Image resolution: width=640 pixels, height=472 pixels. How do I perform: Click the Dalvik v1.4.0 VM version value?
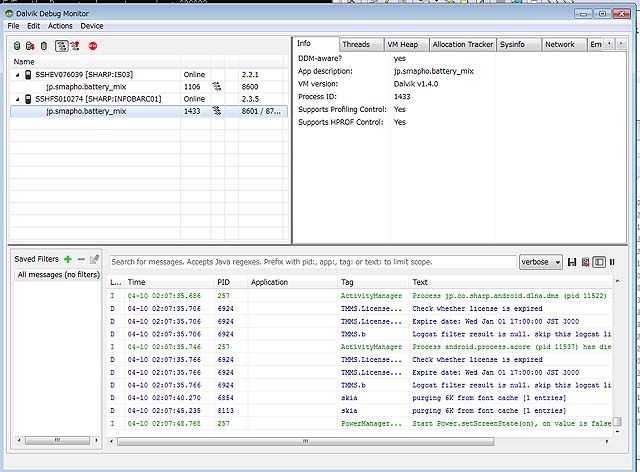tap(416, 84)
